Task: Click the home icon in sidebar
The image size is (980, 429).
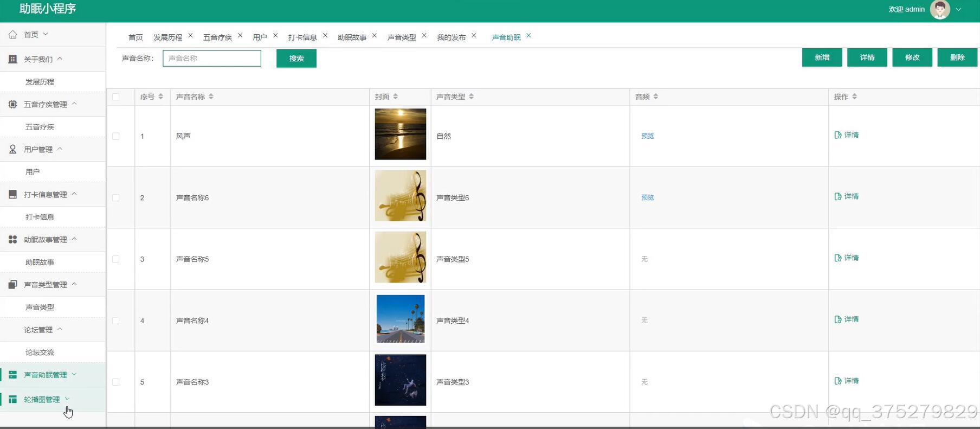Action: click(x=12, y=35)
